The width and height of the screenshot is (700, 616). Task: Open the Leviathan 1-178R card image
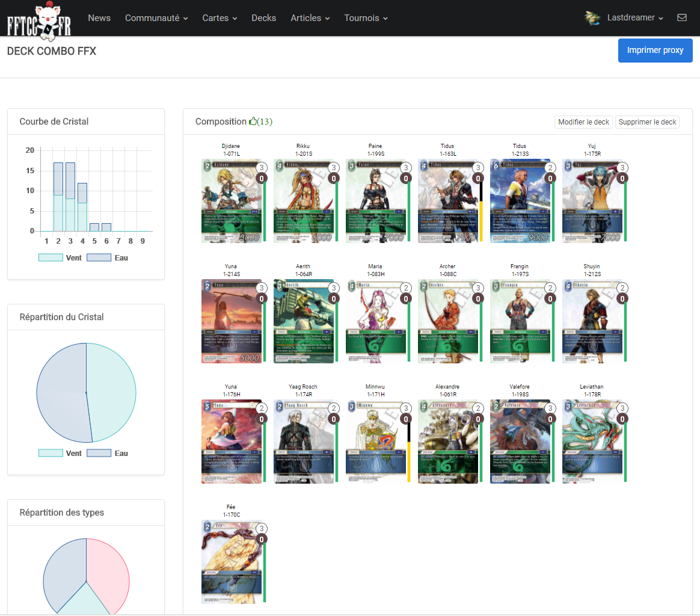592,442
